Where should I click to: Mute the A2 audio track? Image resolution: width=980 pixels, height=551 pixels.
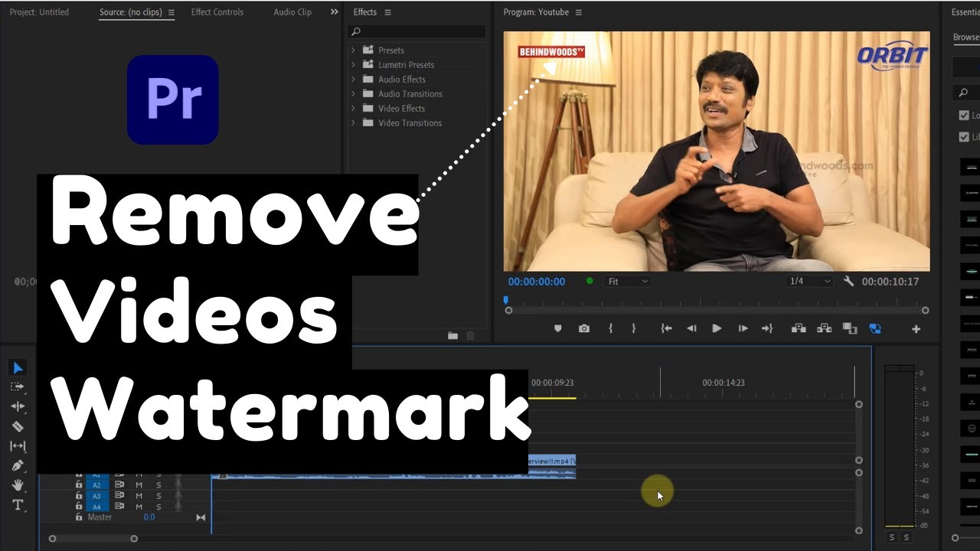(x=139, y=485)
